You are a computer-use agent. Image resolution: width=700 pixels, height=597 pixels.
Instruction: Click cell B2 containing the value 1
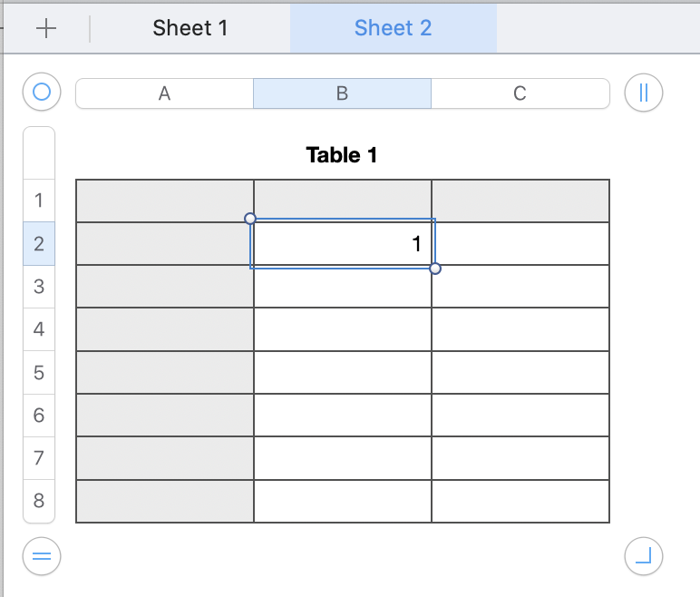pos(343,243)
